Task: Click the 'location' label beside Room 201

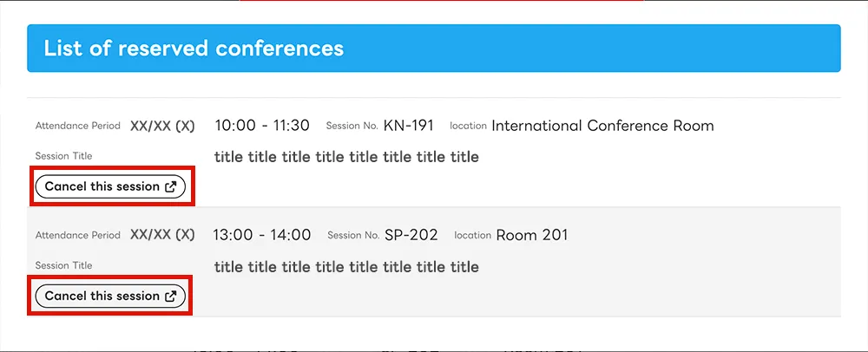Action: pos(472,236)
